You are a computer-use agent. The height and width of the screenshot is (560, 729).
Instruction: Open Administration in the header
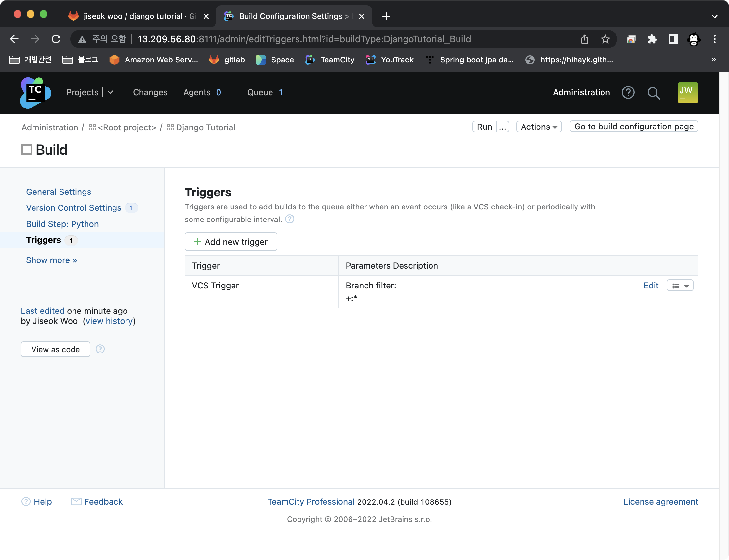(x=581, y=92)
